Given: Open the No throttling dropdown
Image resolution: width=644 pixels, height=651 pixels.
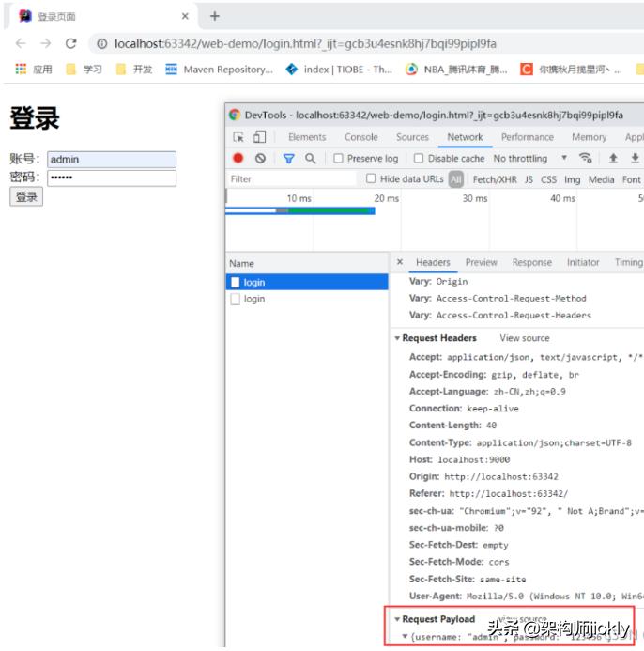Looking at the screenshot, I should [529, 158].
